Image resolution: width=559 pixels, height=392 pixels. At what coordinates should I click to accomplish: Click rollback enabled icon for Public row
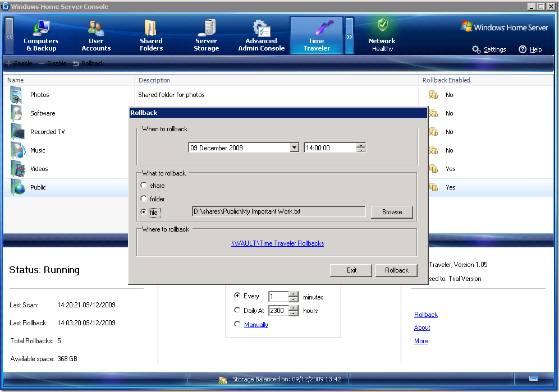tap(433, 187)
